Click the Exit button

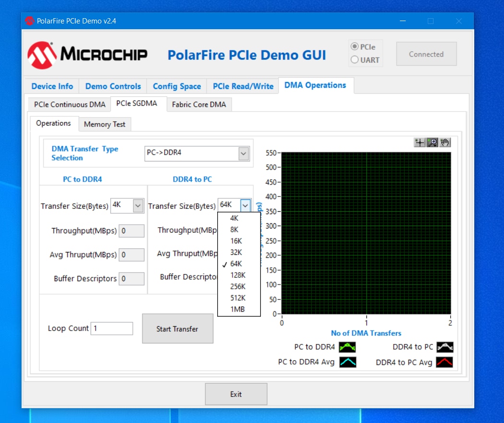coord(236,394)
